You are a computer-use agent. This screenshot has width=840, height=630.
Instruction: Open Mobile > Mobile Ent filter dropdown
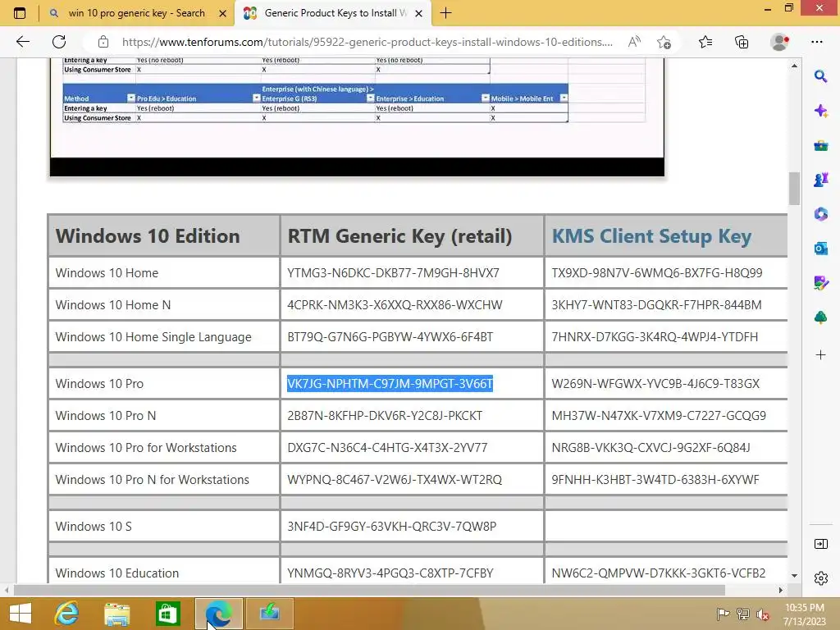pyautogui.click(x=564, y=98)
